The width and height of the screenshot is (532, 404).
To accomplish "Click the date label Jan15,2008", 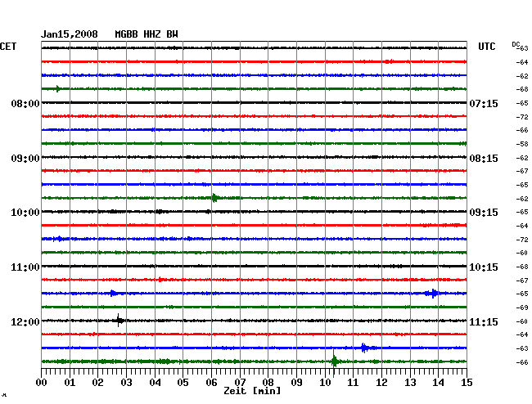I will point(70,34).
